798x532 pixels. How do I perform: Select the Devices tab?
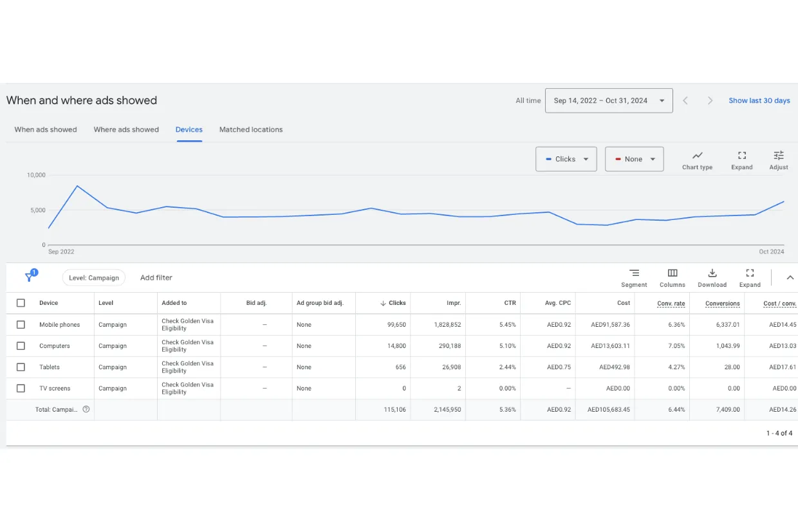189,129
